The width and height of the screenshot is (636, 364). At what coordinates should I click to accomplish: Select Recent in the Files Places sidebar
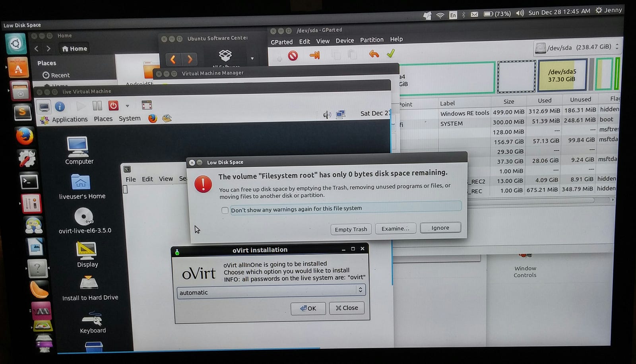[56, 75]
